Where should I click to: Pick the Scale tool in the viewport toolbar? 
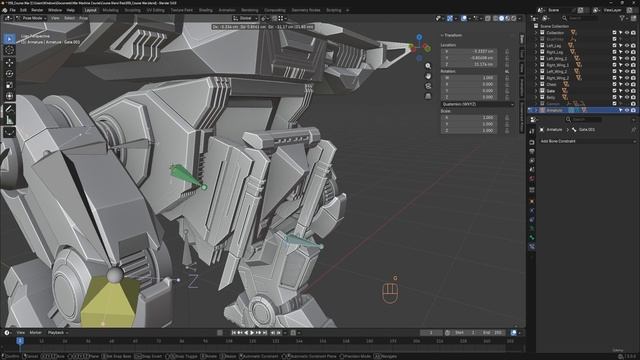(9, 85)
